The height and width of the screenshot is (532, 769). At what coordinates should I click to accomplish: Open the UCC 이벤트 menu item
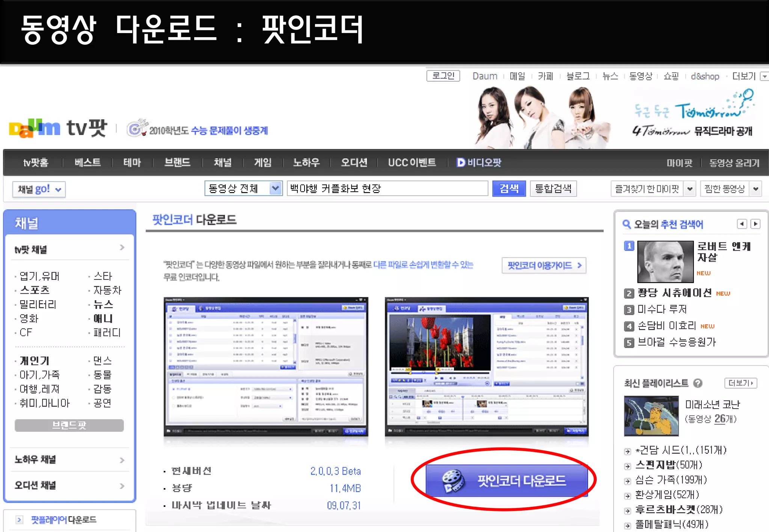(x=412, y=162)
